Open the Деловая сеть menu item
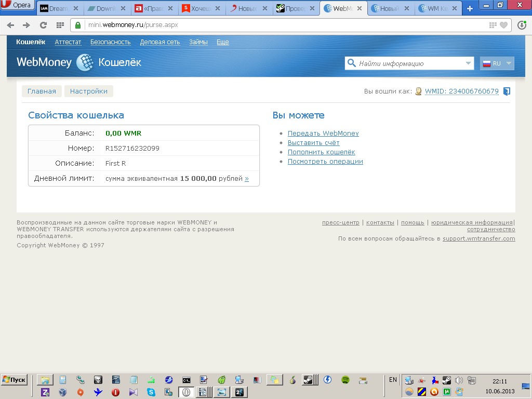The width and height of the screenshot is (532, 399). (x=160, y=42)
